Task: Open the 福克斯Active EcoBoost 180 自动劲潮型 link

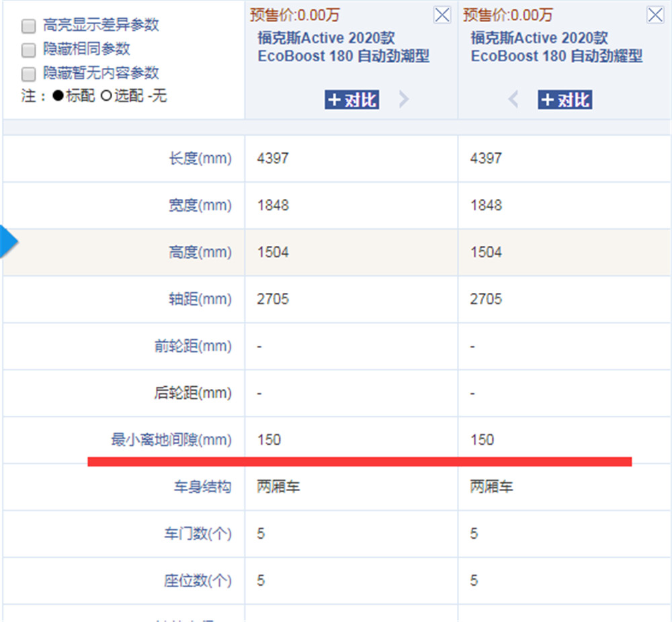Action: (343, 47)
